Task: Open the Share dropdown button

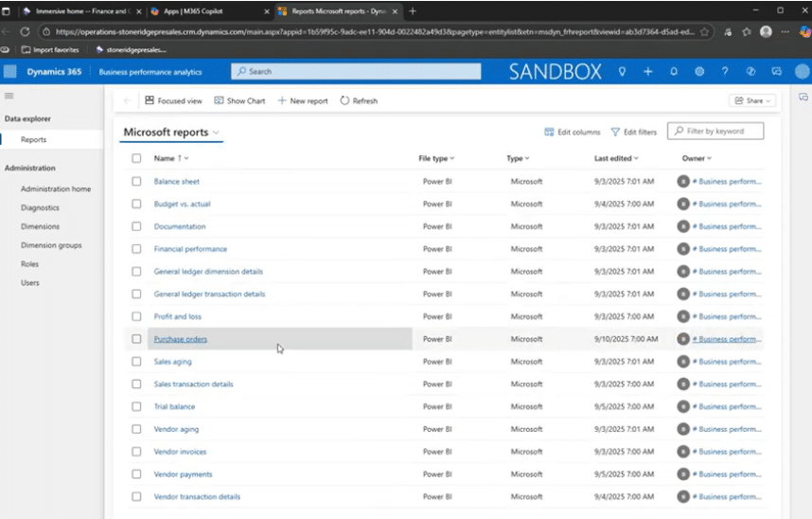Action: [752, 100]
